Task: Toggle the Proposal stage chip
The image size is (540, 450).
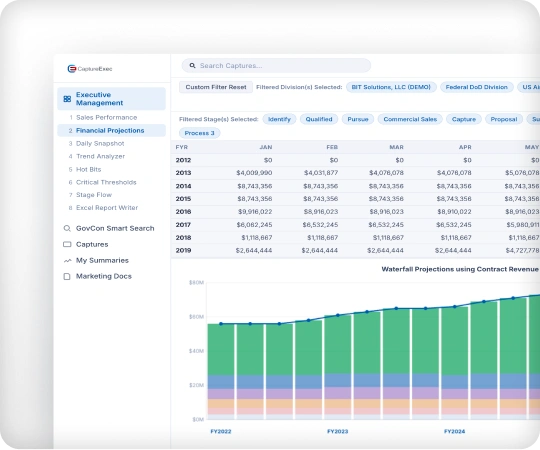Action: pyautogui.click(x=504, y=119)
